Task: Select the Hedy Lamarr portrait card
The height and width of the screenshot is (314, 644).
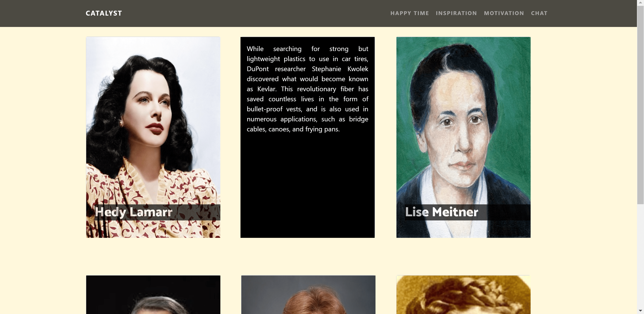Action: 153,137
